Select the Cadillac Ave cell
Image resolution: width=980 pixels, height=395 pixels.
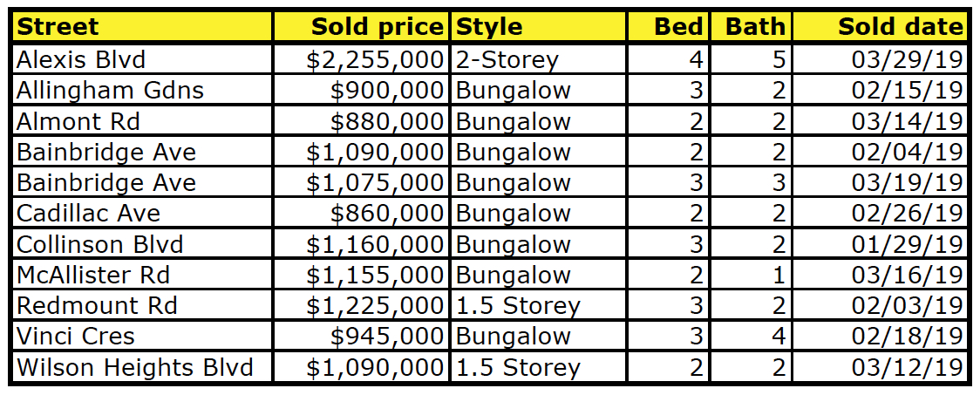[x=142, y=213]
